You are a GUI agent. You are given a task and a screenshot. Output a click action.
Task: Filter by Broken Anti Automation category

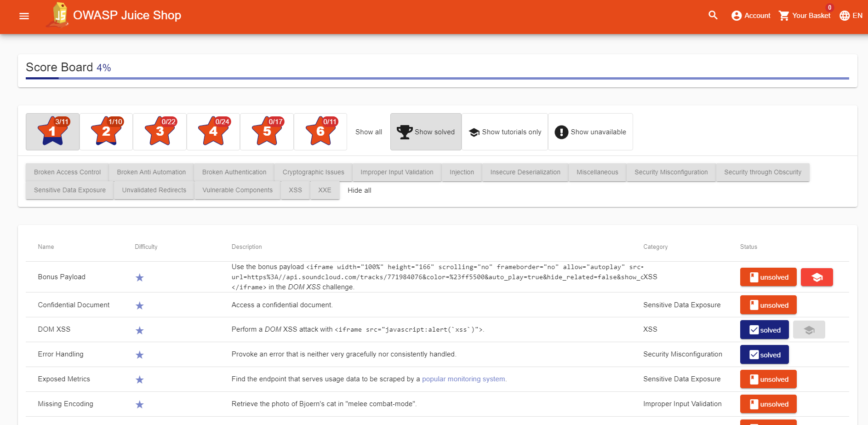[x=151, y=172]
